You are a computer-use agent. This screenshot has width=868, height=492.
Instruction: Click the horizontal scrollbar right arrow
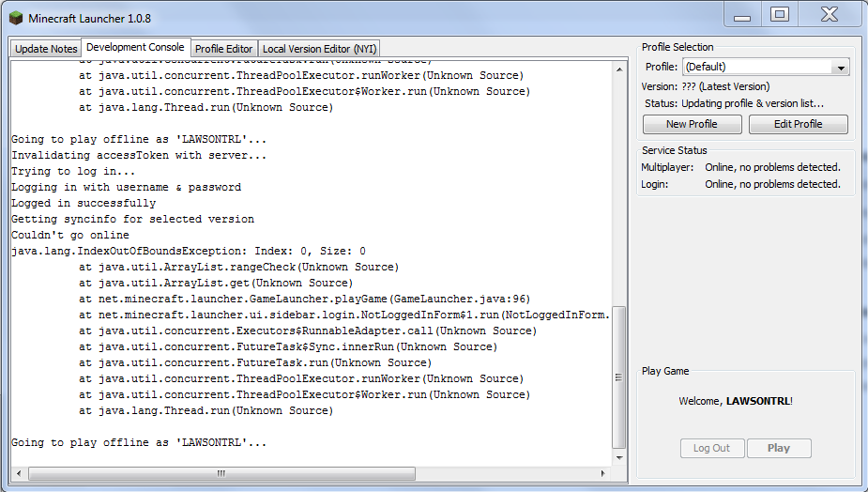[x=603, y=474]
